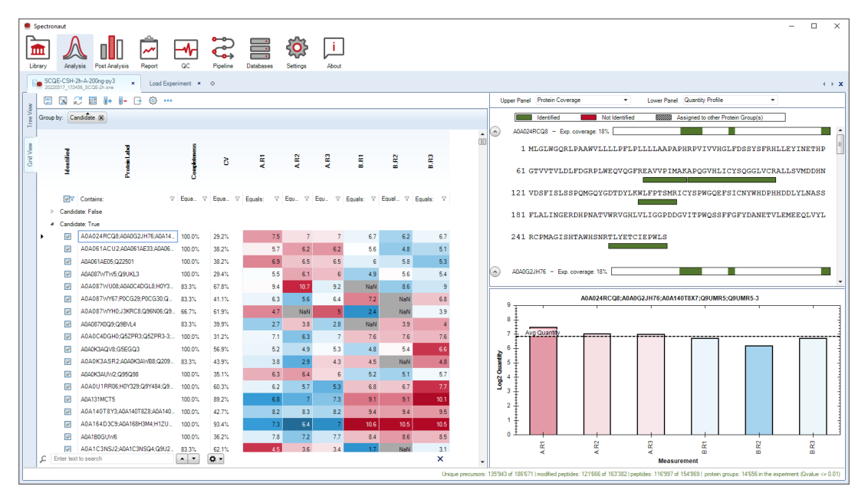Open the Library section
868x503 pixels.
[x=38, y=53]
